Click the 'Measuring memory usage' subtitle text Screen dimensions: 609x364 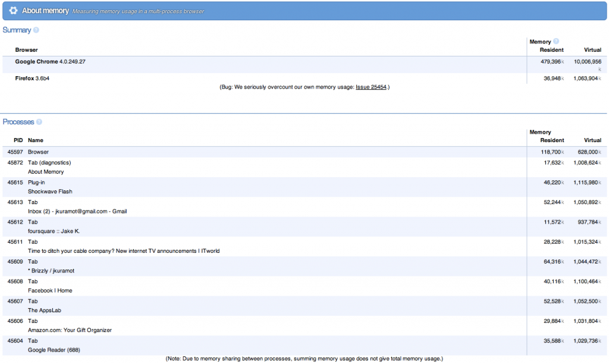tap(138, 11)
